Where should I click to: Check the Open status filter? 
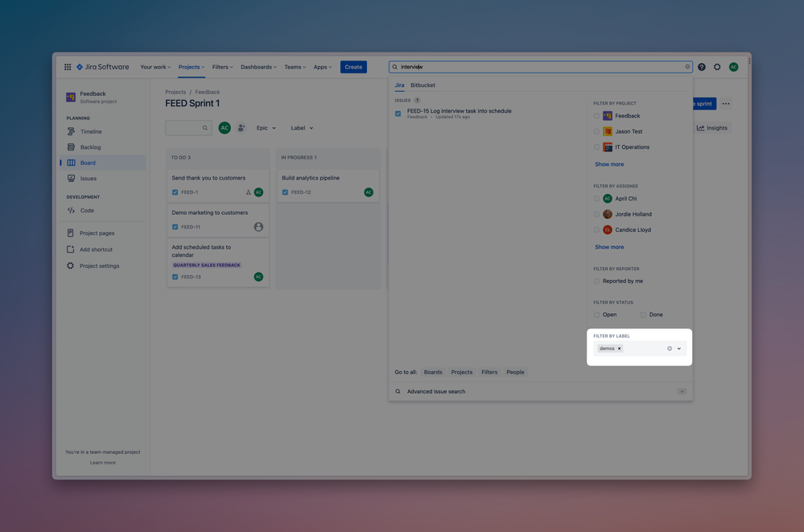(x=596, y=315)
